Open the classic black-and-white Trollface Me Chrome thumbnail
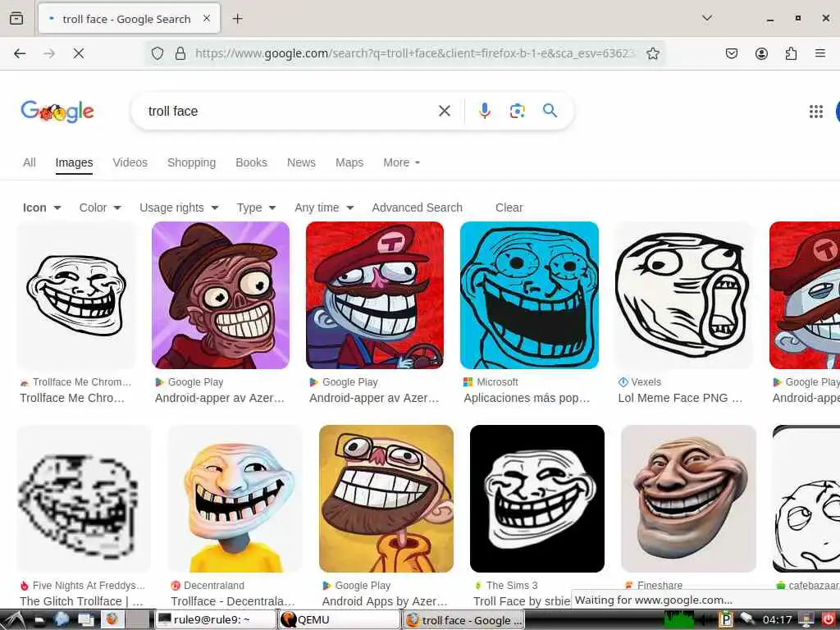 (76, 295)
